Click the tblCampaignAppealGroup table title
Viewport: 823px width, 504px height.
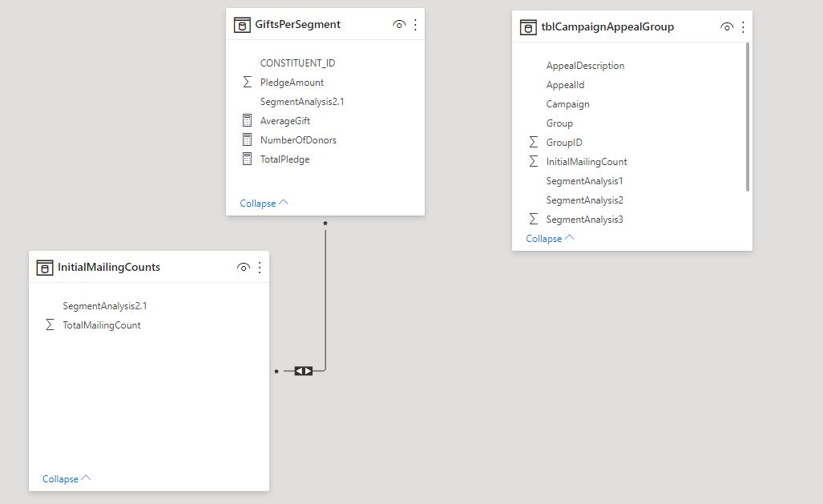point(607,27)
